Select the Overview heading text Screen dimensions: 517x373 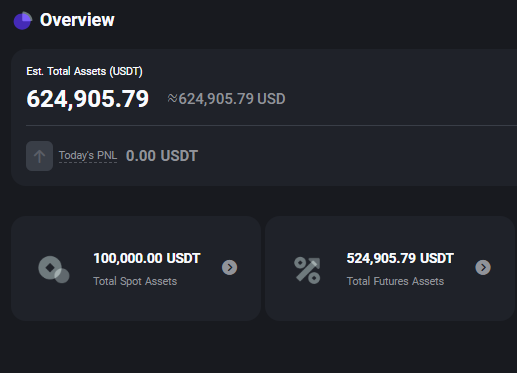pyautogui.click(x=77, y=20)
